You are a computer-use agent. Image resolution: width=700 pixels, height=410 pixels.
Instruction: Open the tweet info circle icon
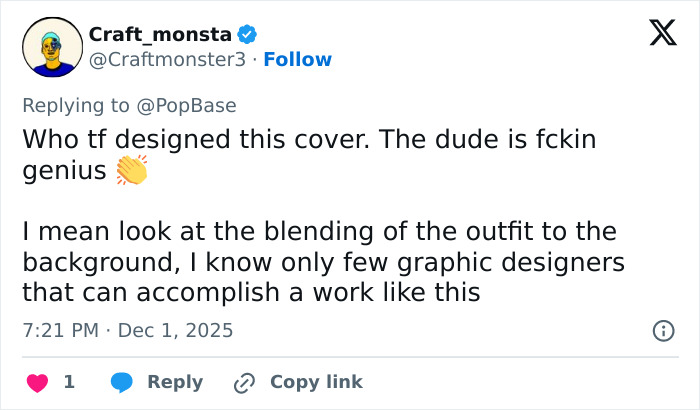click(662, 330)
